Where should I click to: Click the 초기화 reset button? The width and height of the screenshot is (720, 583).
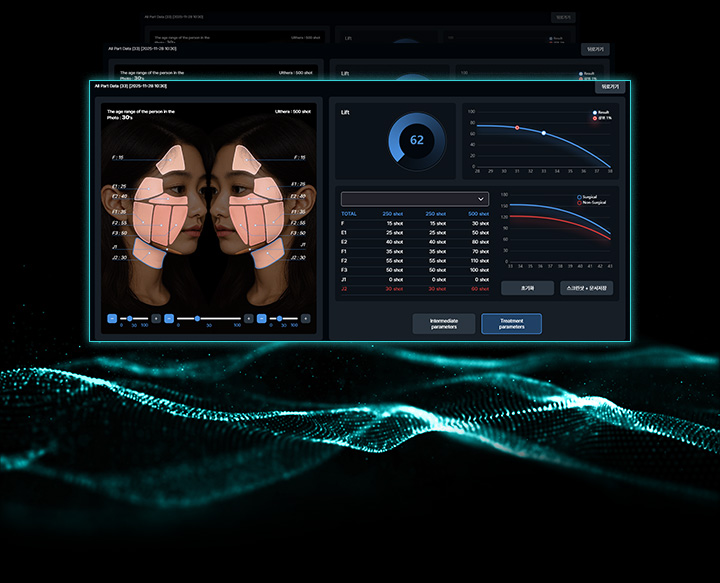[x=527, y=288]
